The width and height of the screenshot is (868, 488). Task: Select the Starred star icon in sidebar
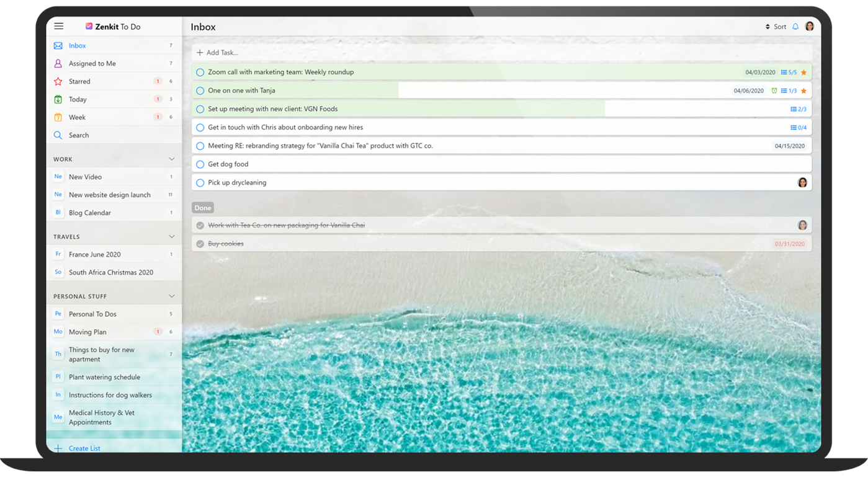coord(58,81)
